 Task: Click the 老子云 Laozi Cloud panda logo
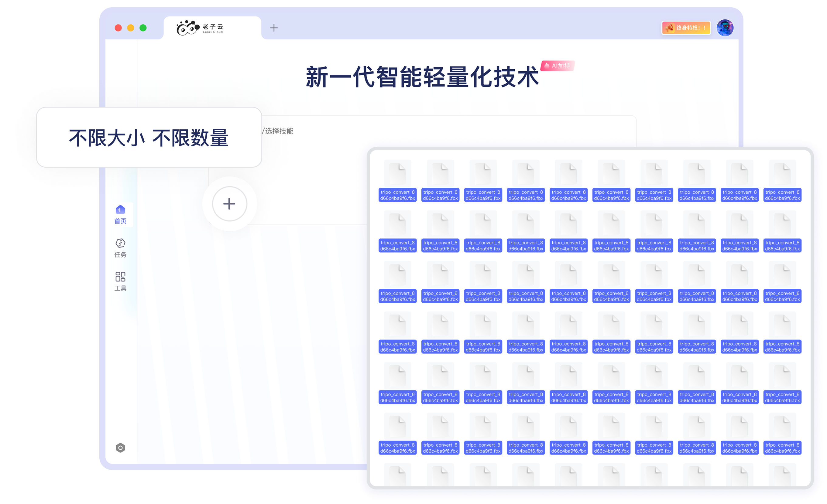pyautogui.click(x=188, y=28)
